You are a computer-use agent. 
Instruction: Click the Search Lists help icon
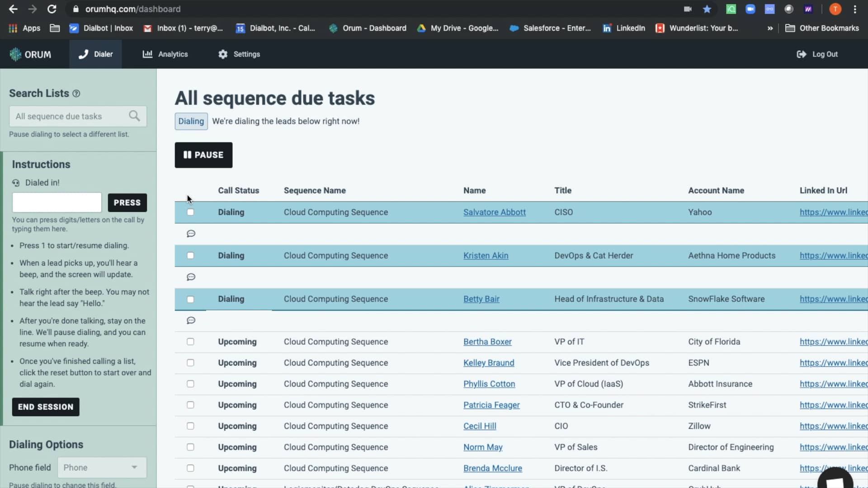click(76, 94)
